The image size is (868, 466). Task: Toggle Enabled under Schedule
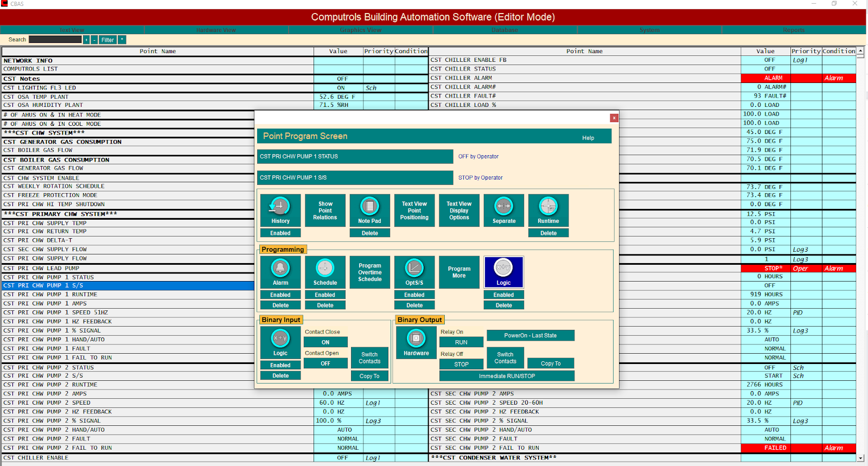[325, 295]
